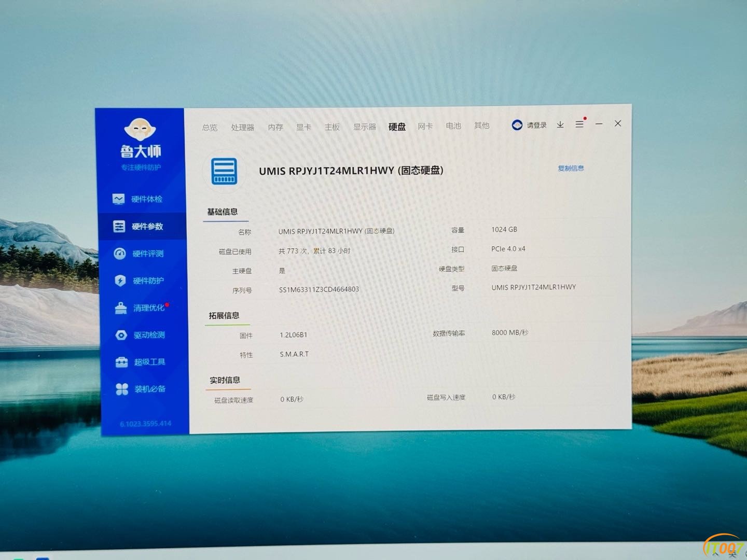Open 硬件评测 benchmark gauge icon
Screen dimensions: 747x560
click(120, 254)
